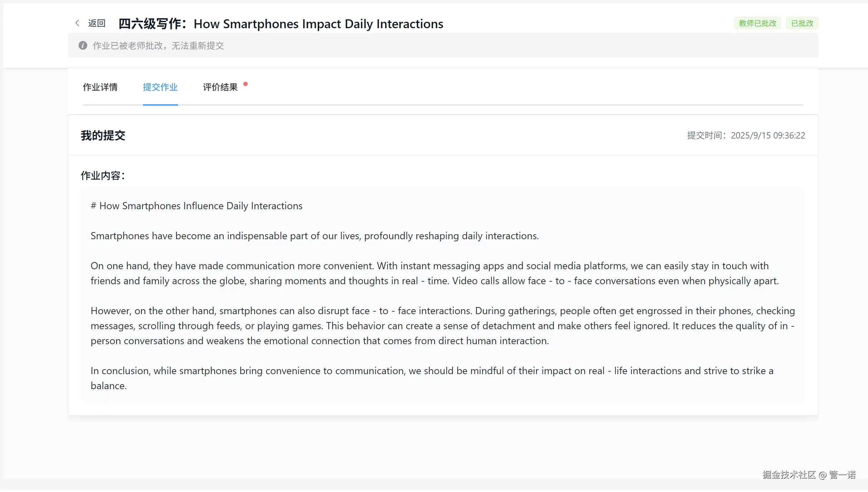Click the 已批改 green status tag
Image resolution: width=868 pixels, height=492 pixels.
802,23
